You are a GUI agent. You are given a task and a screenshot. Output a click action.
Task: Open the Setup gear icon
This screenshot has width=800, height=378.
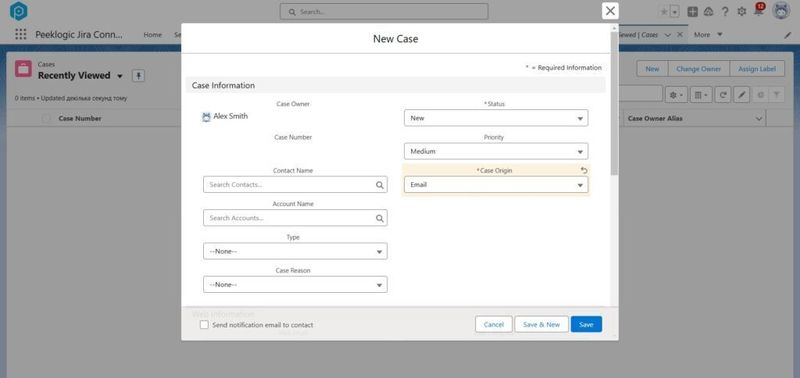(742, 12)
